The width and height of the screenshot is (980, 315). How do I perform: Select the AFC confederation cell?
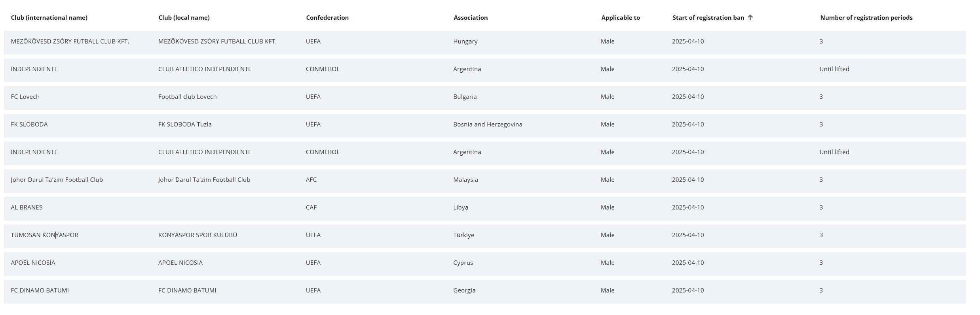pos(311,180)
